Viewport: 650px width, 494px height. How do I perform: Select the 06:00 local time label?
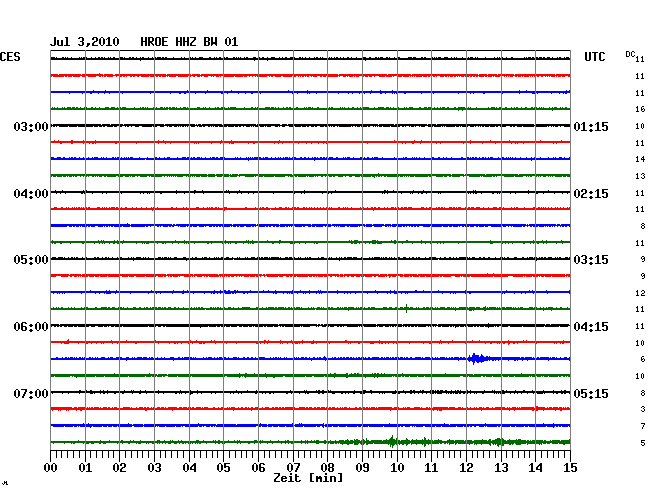[x=31, y=327]
